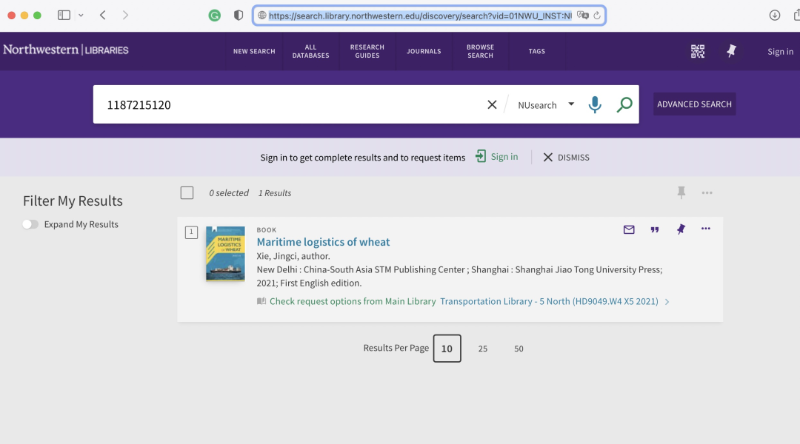800x444 pixels.
Task: Clear the search box with X icon
Action: click(492, 105)
